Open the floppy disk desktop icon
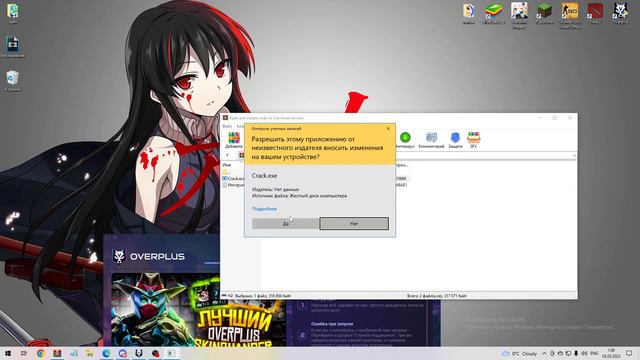Screen dimensions: 640x360 click(x=12, y=47)
